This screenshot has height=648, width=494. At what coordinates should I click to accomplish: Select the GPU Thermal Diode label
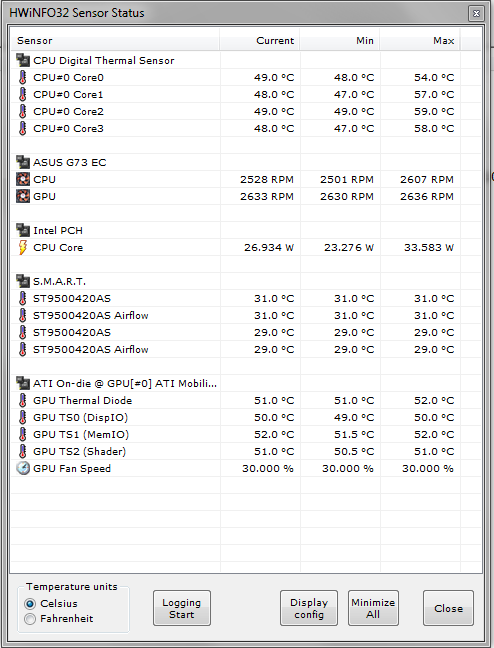click(x=83, y=400)
